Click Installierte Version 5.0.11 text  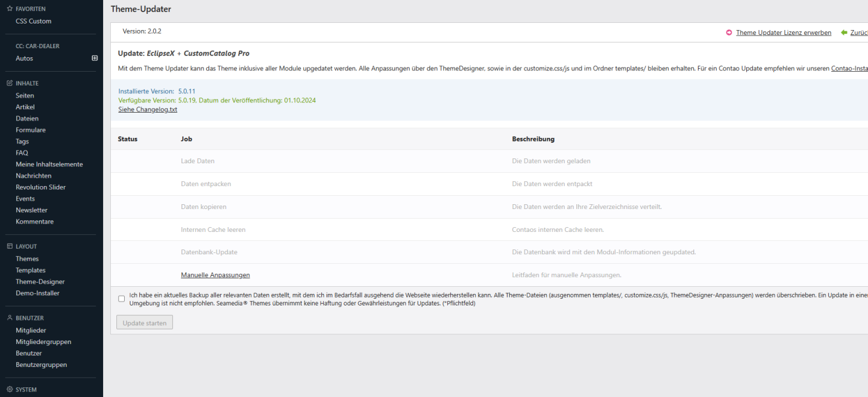click(157, 92)
